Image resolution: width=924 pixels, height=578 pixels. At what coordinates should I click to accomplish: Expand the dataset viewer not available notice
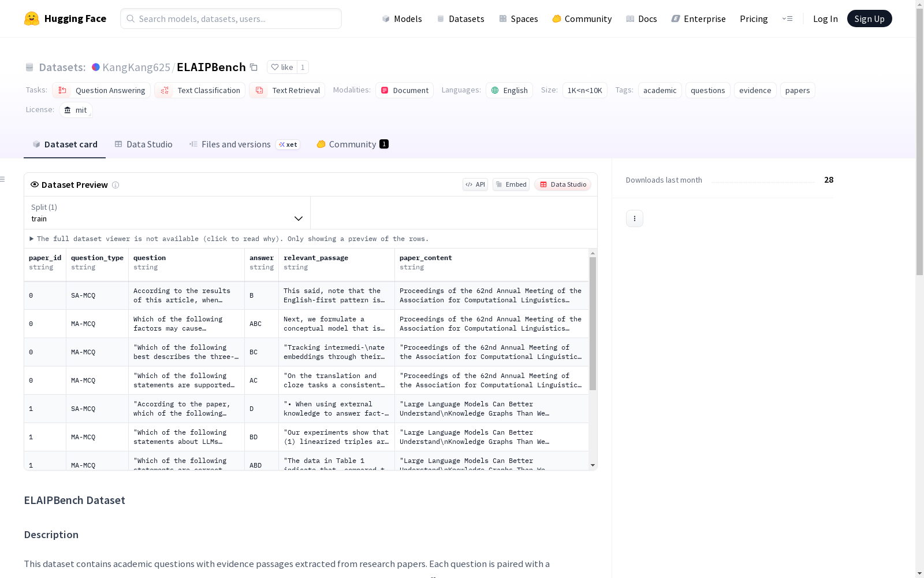(229, 239)
